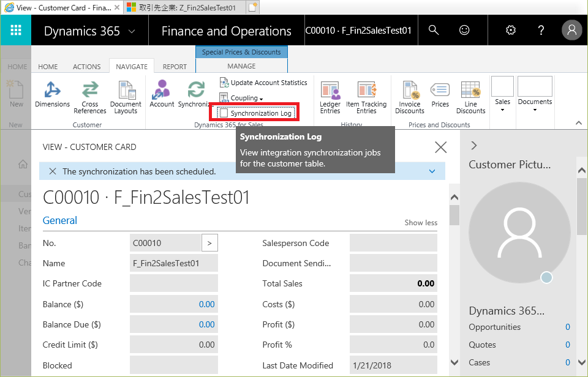Expand the Coupling dropdown
The width and height of the screenshot is (588, 377).
click(241, 98)
